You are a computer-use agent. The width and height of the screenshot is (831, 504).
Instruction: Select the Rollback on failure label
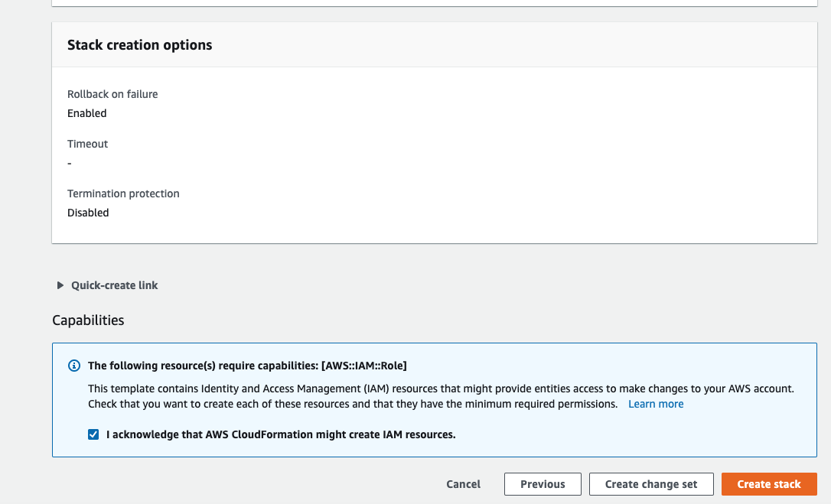coord(112,94)
